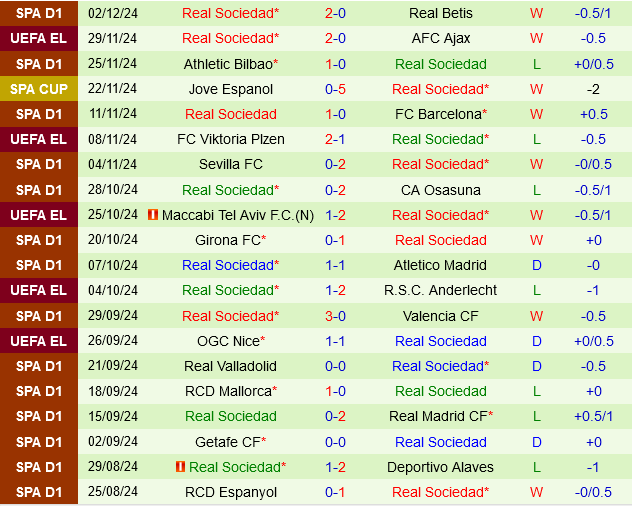
Task: Click red card icon in the Deportivo Alaves match row
Action: tap(180, 467)
